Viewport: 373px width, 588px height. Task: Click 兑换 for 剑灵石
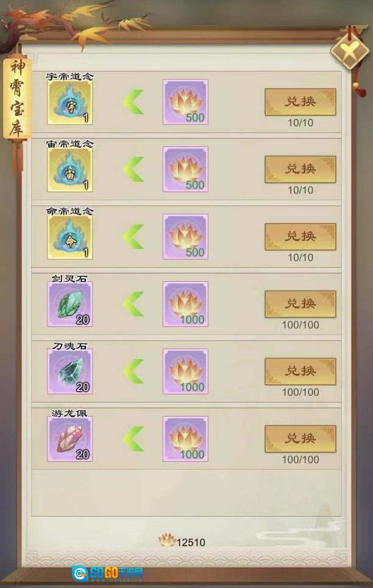[300, 304]
